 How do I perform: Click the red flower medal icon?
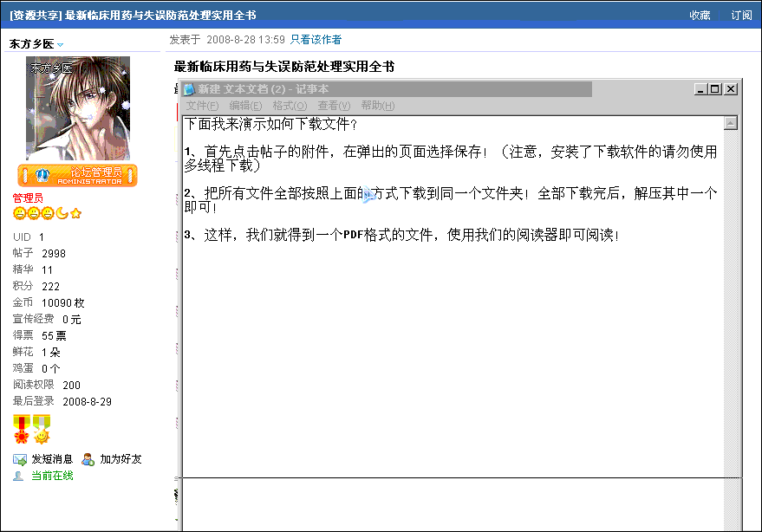pyautogui.click(x=22, y=429)
